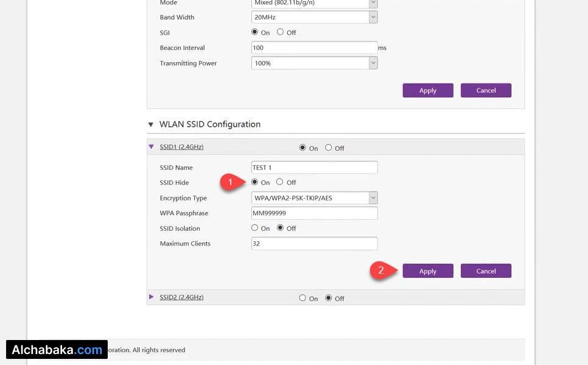
Task: Turn SSID Hide Off
Action: point(280,182)
